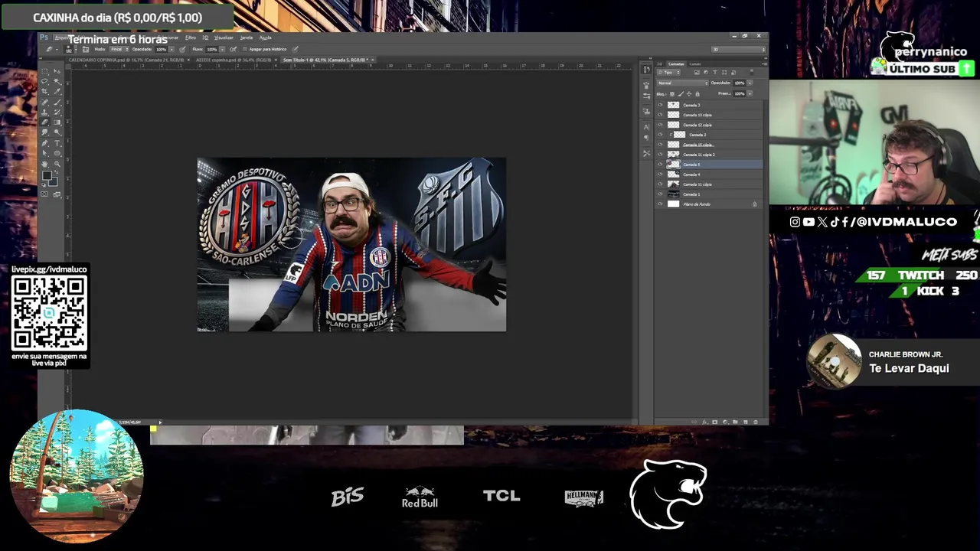Toggle Quick Mask mode icon

(x=44, y=194)
